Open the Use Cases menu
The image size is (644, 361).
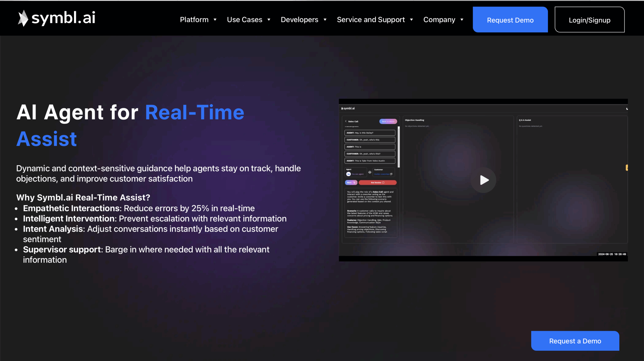[x=245, y=20]
